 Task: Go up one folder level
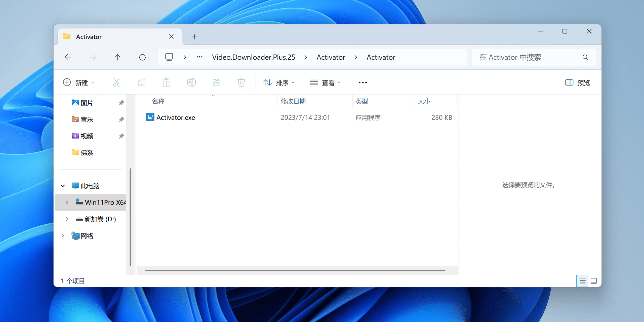(117, 57)
